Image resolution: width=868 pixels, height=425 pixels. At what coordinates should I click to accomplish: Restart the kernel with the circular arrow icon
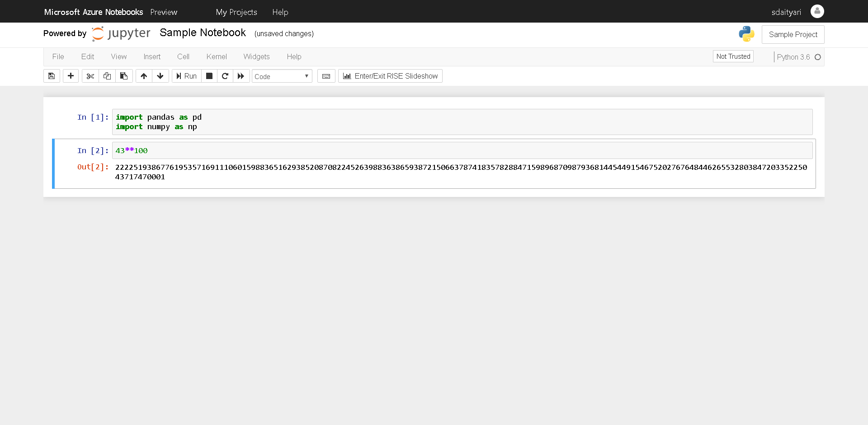225,76
